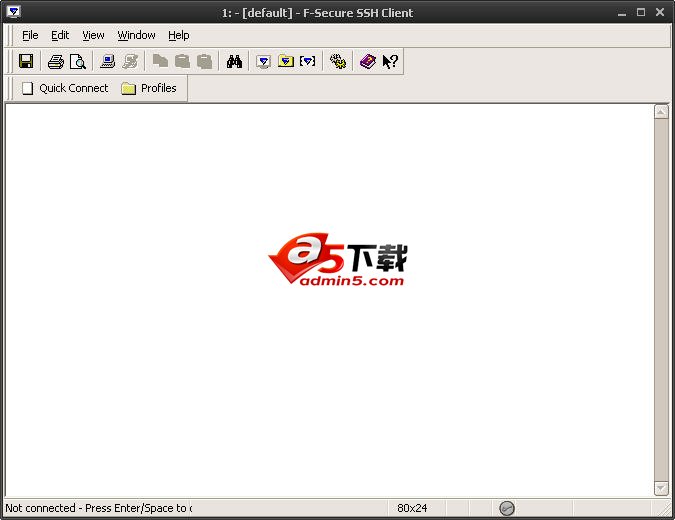
Task: Minimize the F-Secure SSH Client window
Action: point(622,13)
